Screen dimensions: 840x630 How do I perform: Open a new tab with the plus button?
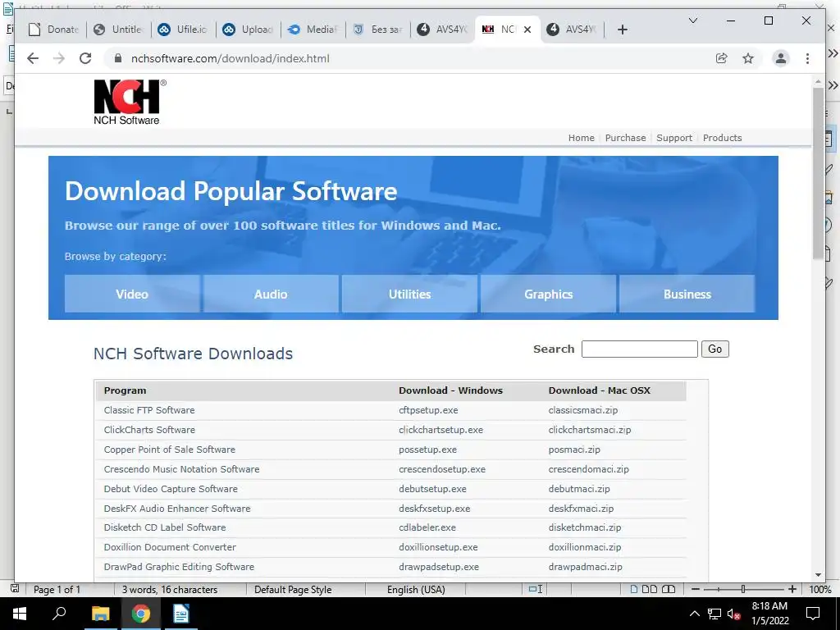point(622,30)
